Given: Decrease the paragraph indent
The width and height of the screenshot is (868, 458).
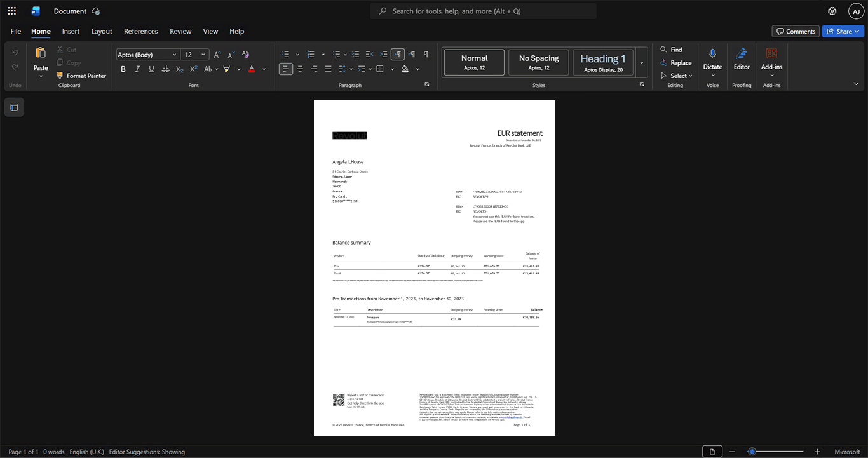Looking at the screenshot, I should click(369, 54).
